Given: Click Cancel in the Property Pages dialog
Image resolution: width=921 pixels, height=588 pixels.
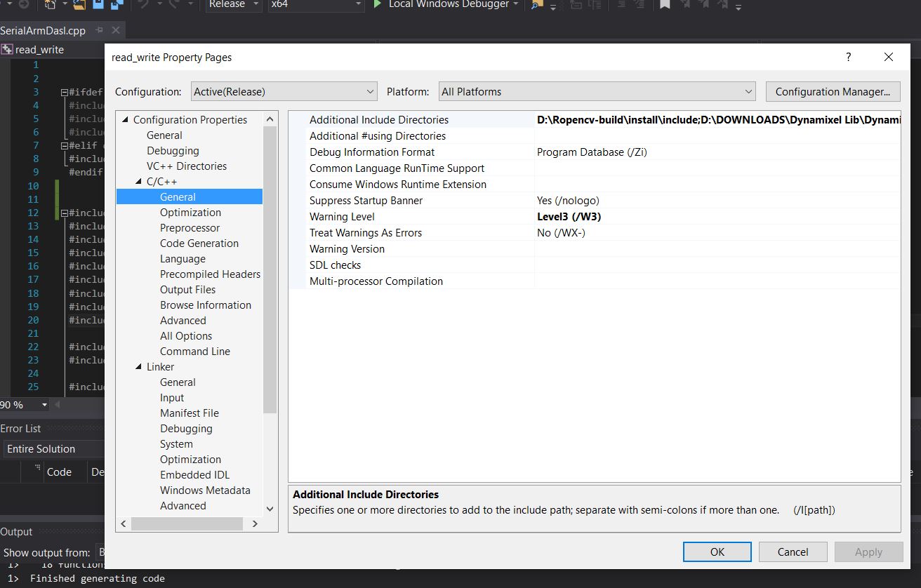Looking at the screenshot, I should tap(793, 552).
